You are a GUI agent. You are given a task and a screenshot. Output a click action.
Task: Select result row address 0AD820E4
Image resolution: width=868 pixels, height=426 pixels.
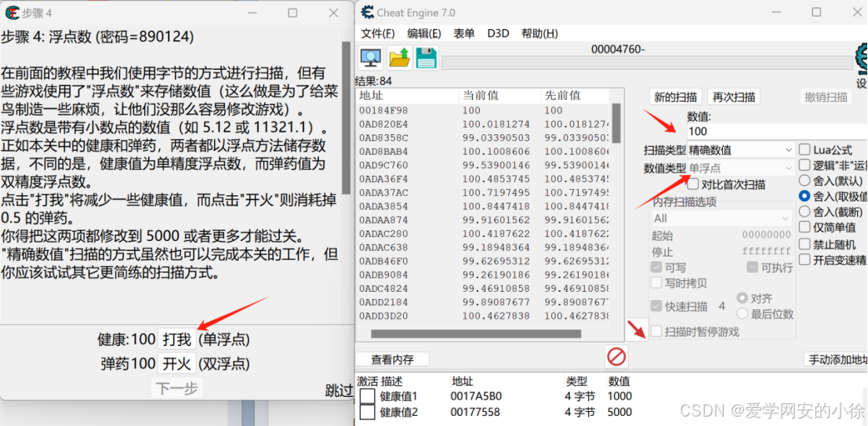[x=483, y=123]
